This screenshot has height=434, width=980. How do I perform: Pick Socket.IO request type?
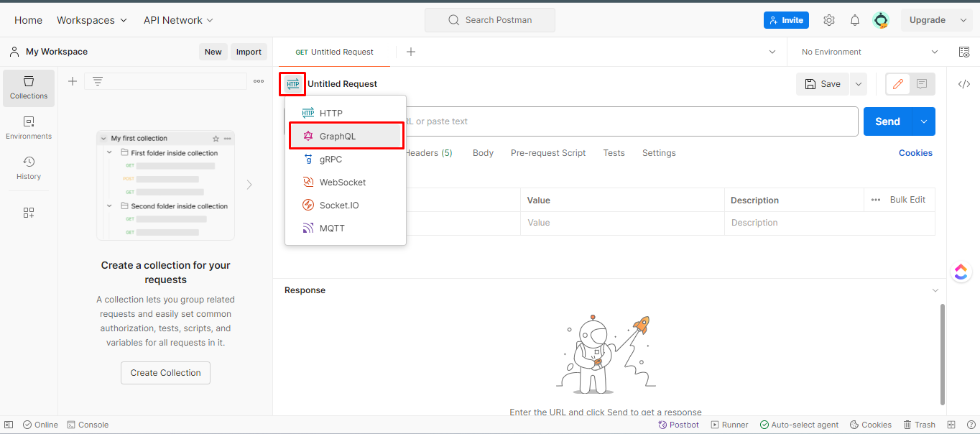pos(346,205)
